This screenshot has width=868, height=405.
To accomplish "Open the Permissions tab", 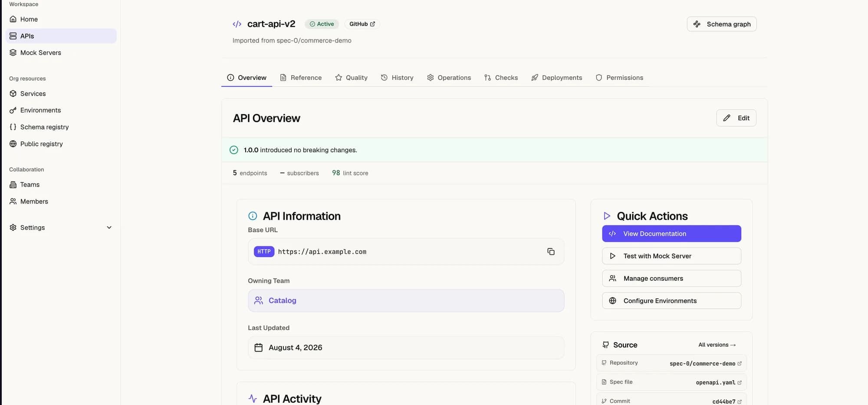I will pos(619,78).
